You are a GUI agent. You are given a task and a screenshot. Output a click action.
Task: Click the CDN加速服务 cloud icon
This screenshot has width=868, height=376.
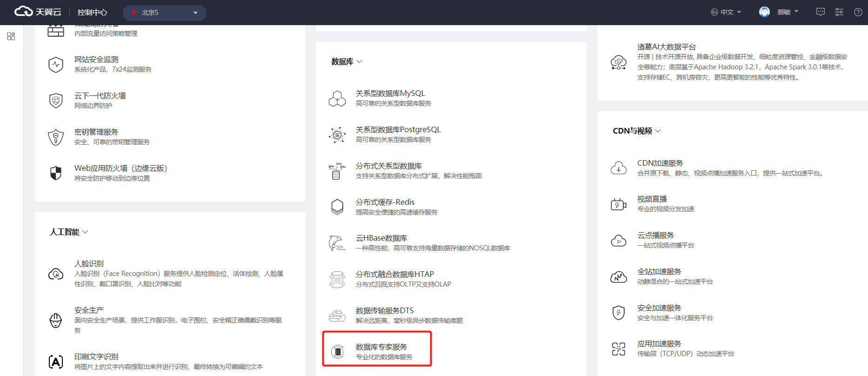pos(619,168)
